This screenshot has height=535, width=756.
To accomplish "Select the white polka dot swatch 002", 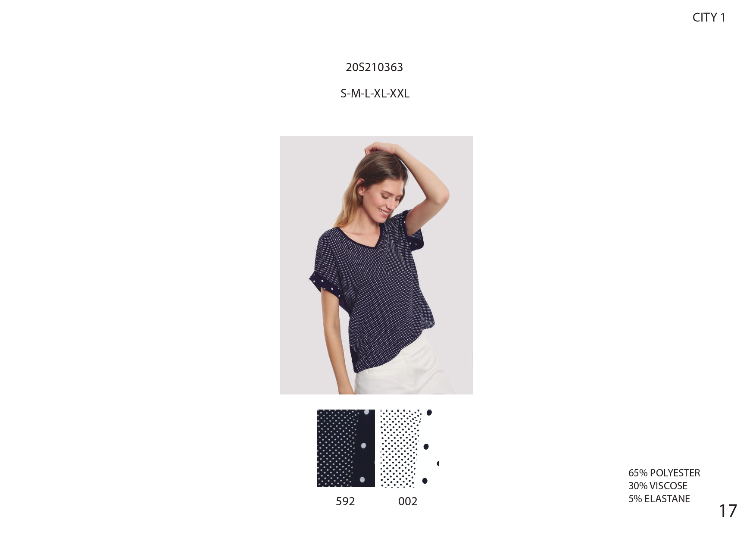I will (409, 448).
